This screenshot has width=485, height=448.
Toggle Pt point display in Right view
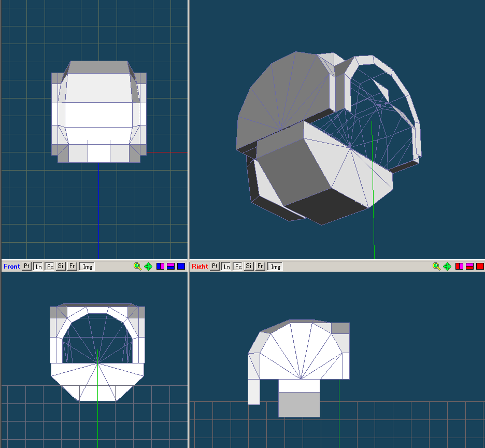215,267
